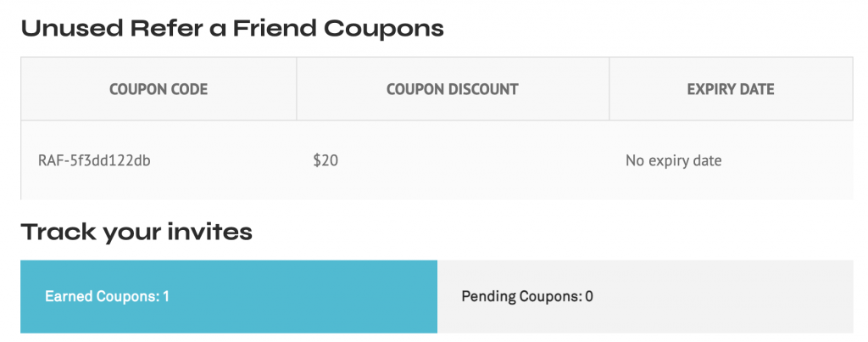Click the word Refer in top heading
Screen dimensions: 868x342
160,28
